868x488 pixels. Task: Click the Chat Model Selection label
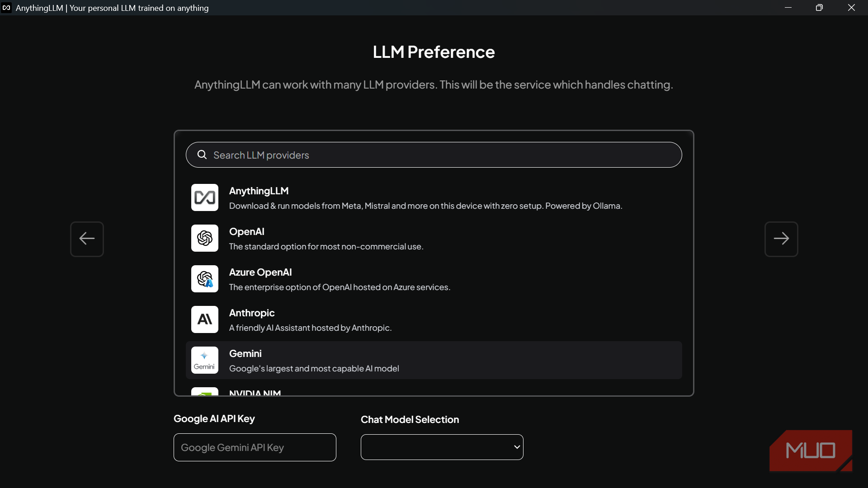click(x=410, y=420)
